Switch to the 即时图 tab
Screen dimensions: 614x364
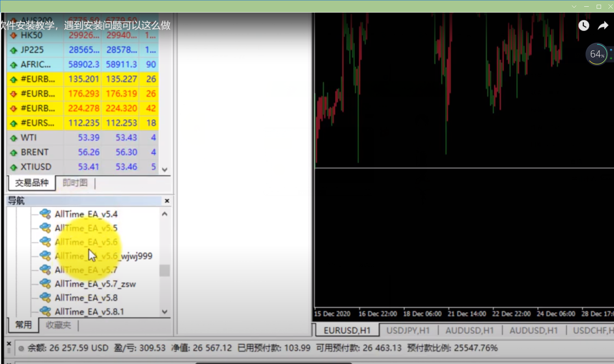pos(75,183)
